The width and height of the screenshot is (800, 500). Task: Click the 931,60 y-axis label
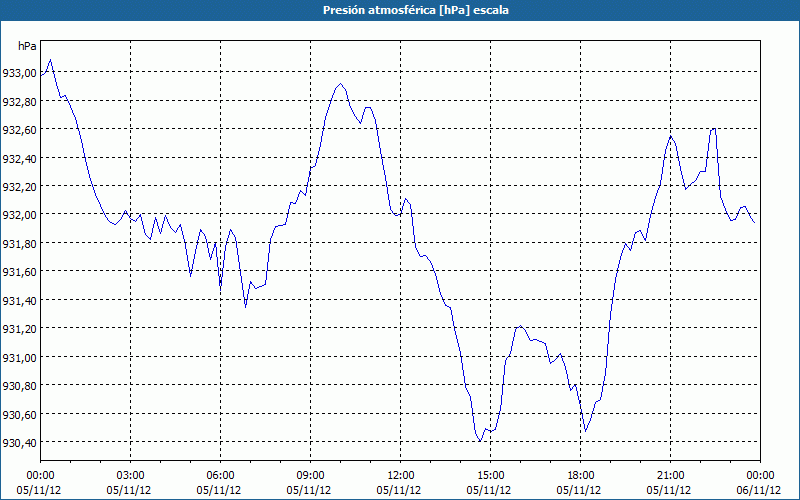[x=19, y=272]
